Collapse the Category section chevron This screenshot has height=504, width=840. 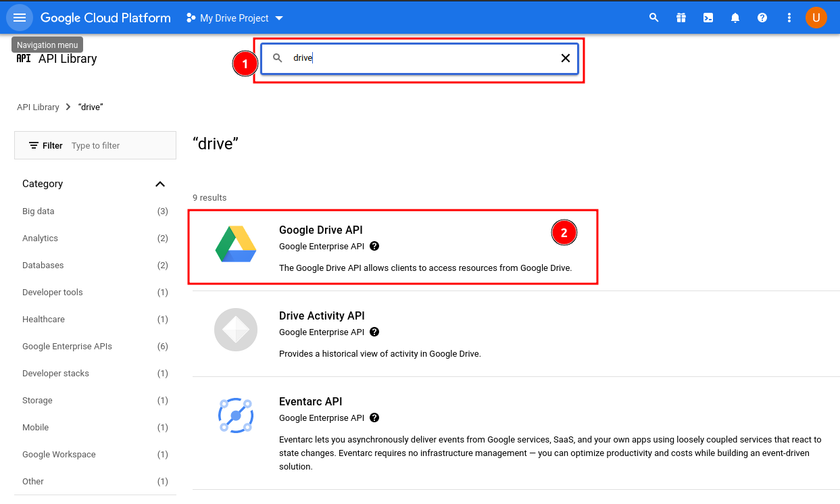point(160,184)
